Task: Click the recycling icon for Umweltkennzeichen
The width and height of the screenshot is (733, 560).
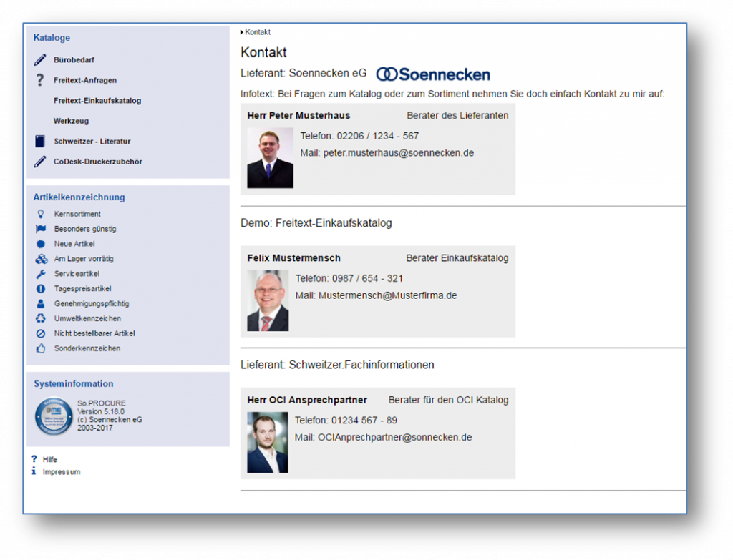Action: point(41,318)
